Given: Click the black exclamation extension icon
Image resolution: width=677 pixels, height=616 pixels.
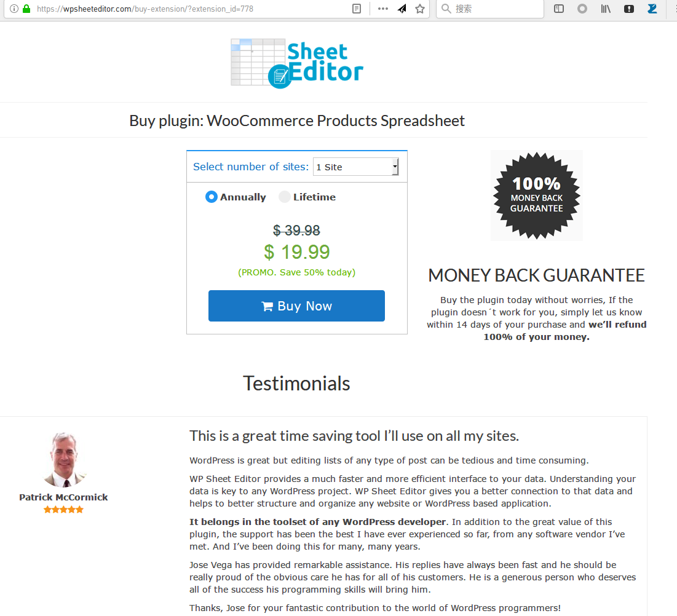Looking at the screenshot, I should click(629, 9).
